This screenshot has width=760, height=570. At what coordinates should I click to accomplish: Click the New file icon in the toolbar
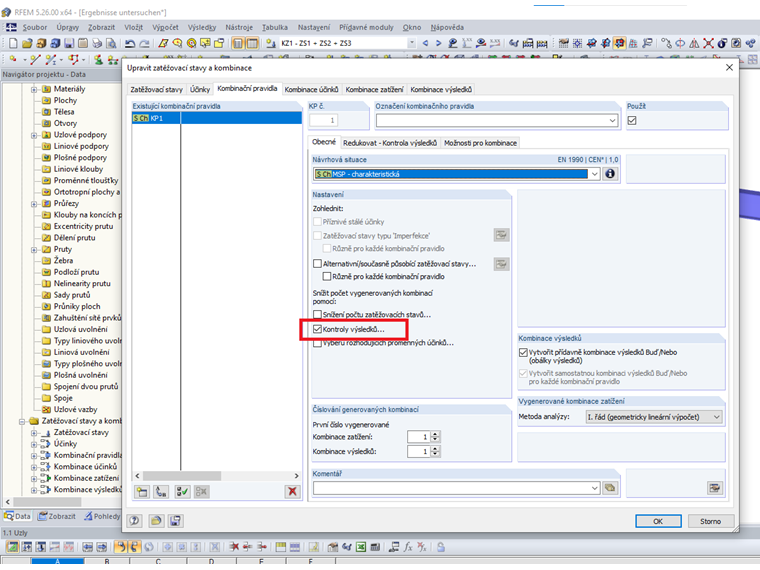[x=13, y=43]
